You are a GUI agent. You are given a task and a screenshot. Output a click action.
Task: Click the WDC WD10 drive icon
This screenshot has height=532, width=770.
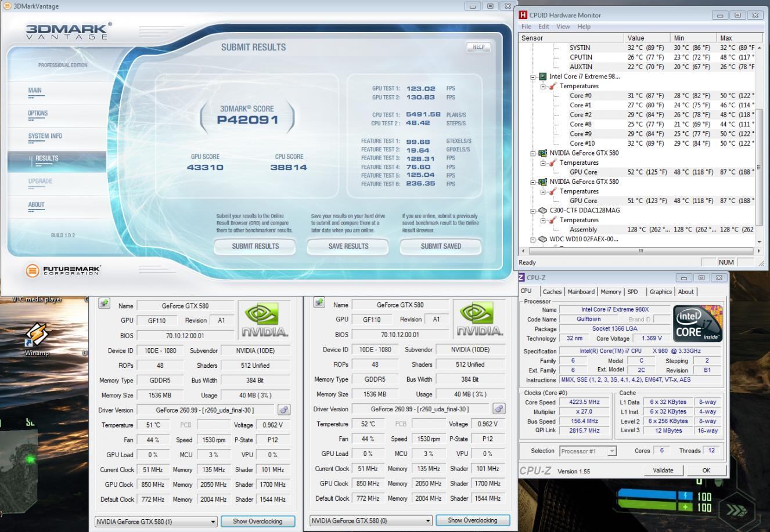click(542, 239)
